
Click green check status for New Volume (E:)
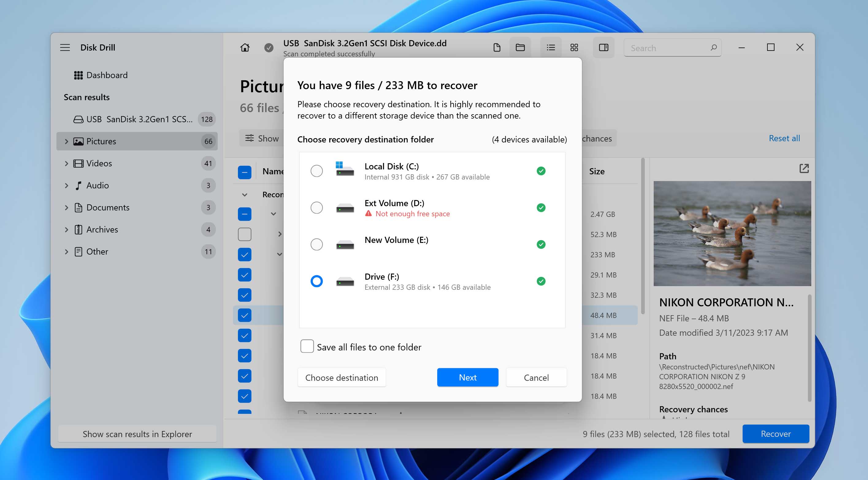click(541, 244)
